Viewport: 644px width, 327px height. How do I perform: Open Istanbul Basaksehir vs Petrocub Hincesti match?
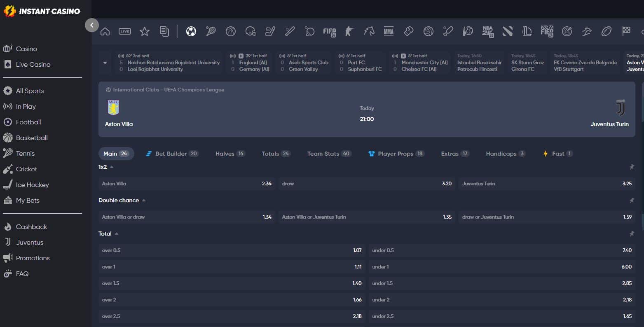pyautogui.click(x=480, y=63)
